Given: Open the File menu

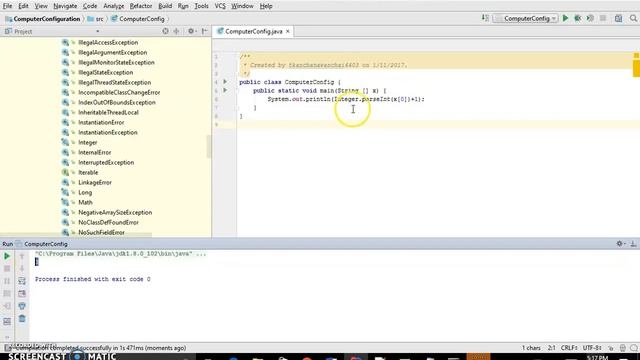Looking at the screenshot, I should point(7,6).
